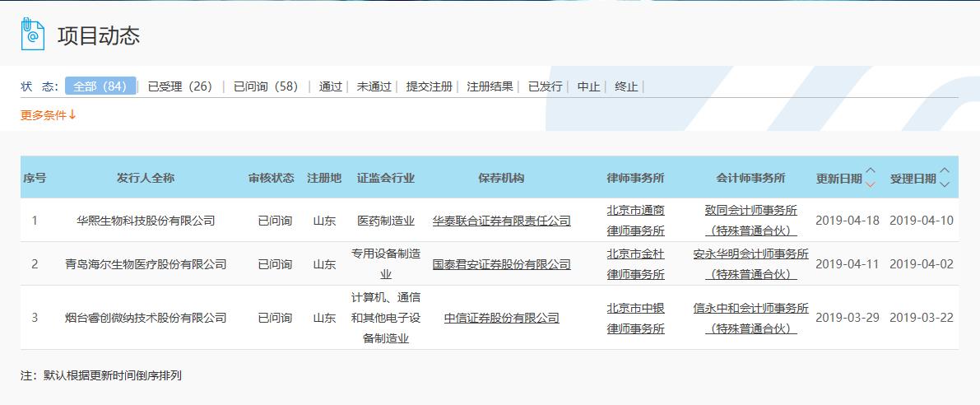980x405 pixels.
Task: Filter by 已受理 (26) status
Action: 180,86
